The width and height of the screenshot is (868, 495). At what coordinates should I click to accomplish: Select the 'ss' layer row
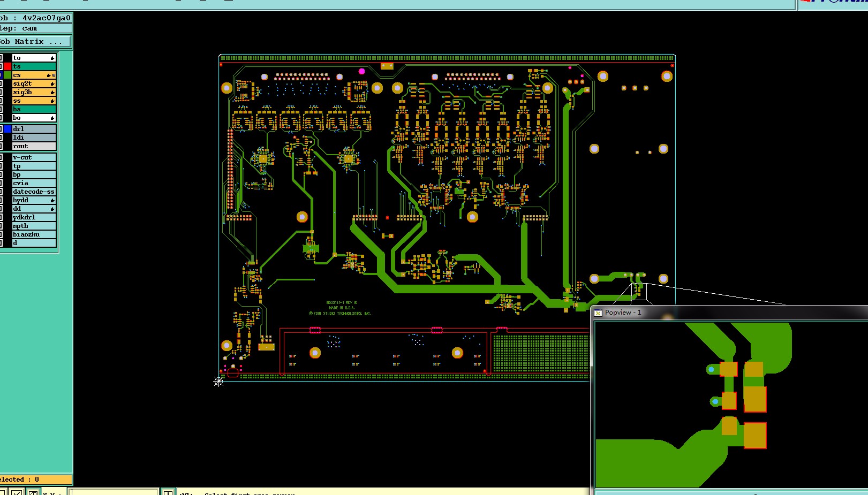pos(34,101)
